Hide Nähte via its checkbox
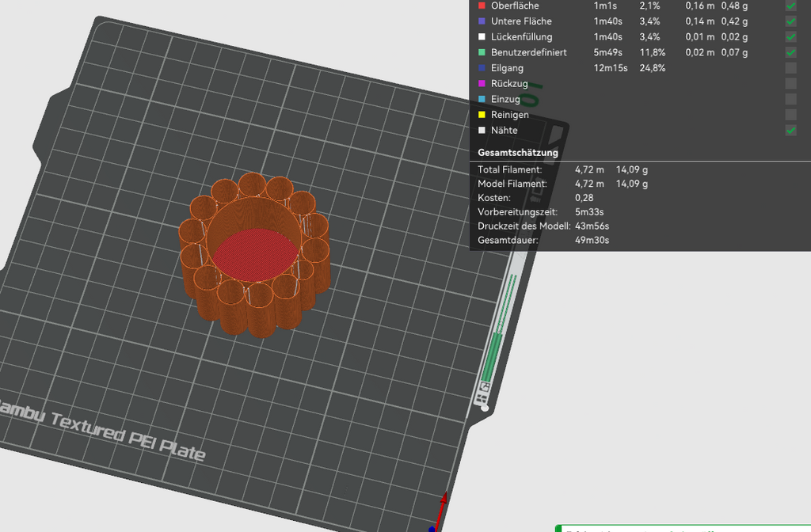Viewport: 811px width, 532px height. click(x=791, y=130)
